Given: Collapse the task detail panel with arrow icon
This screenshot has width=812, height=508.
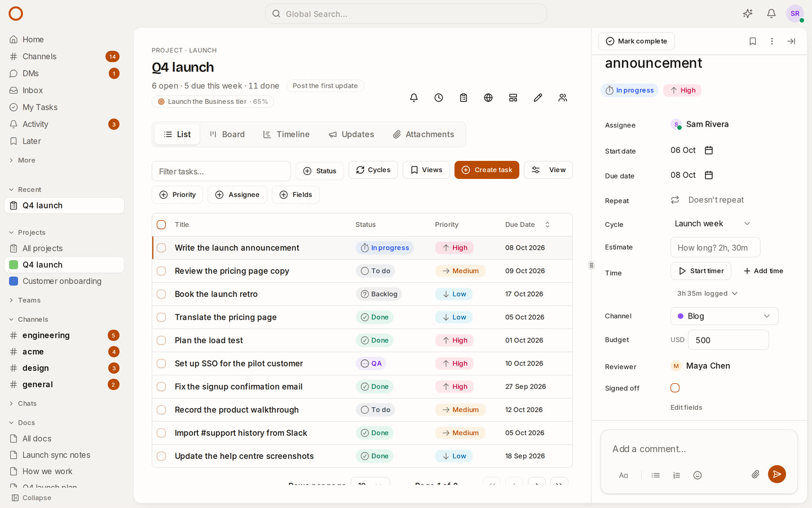Looking at the screenshot, I should click(x=791, y=41).
